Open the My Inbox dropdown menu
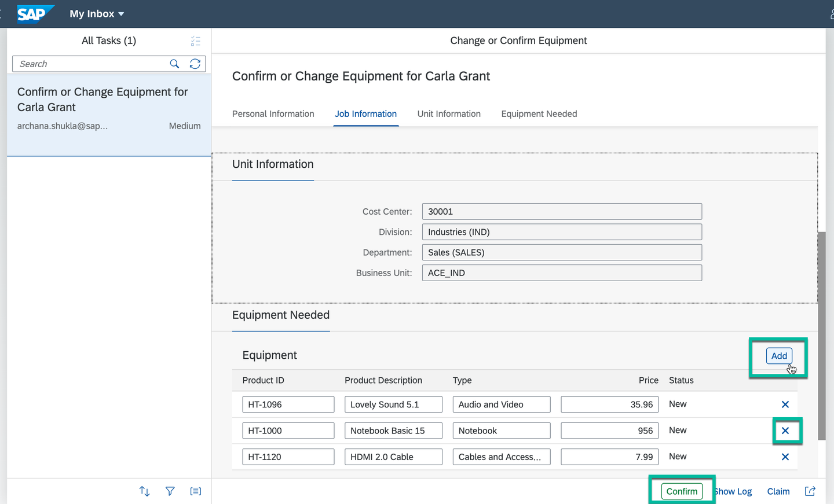 97,14
